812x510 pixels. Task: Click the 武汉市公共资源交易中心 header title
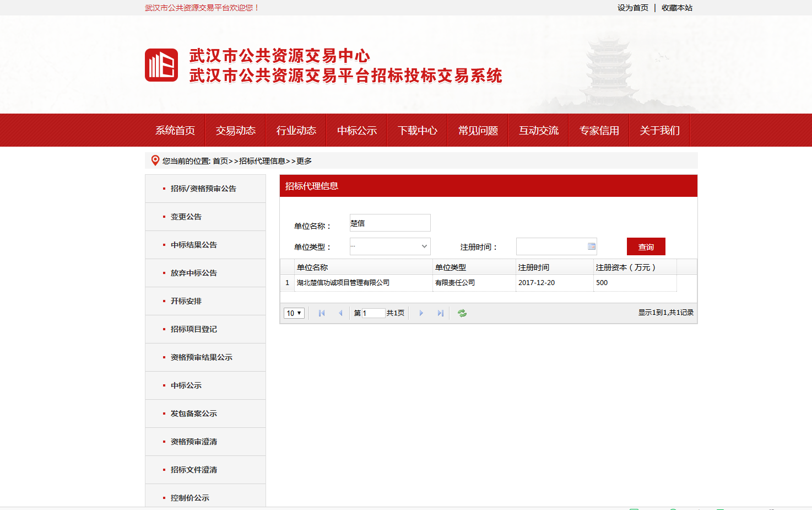pyautogui.click(x=280, y=56)
